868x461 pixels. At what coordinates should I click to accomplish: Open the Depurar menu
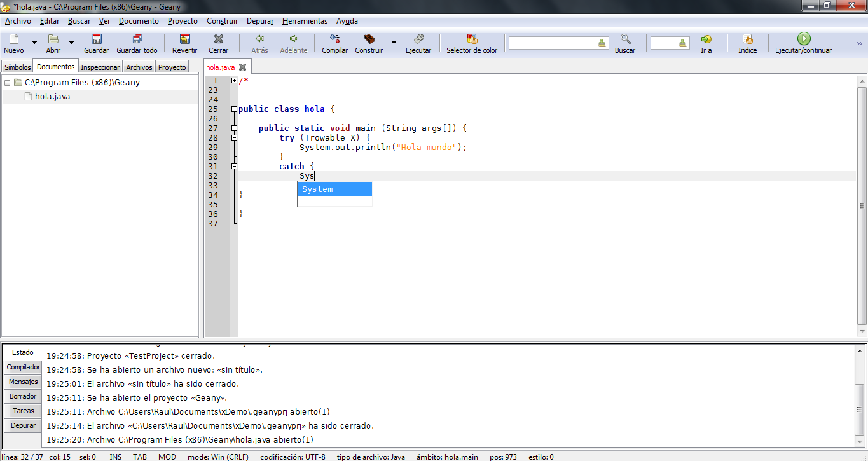coord(260,21)
